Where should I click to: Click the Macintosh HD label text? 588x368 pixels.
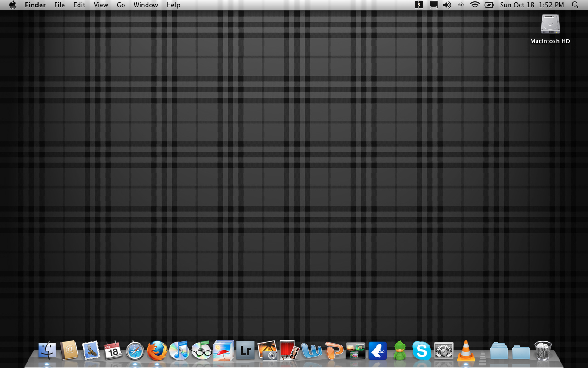[550, 41]
